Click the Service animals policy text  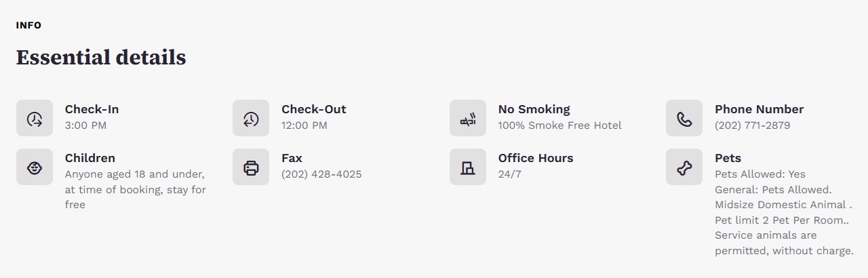pyautogui.click(x=784, y=243)
